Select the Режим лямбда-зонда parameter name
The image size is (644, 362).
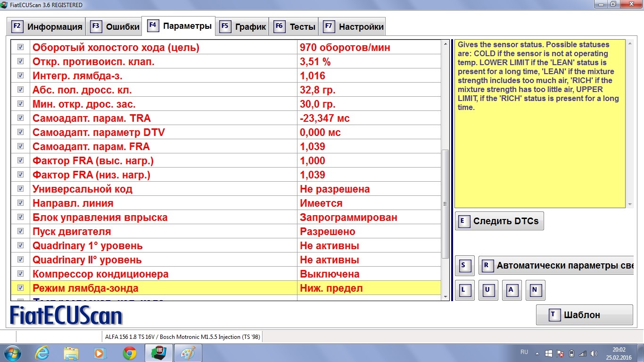point(85,288)
